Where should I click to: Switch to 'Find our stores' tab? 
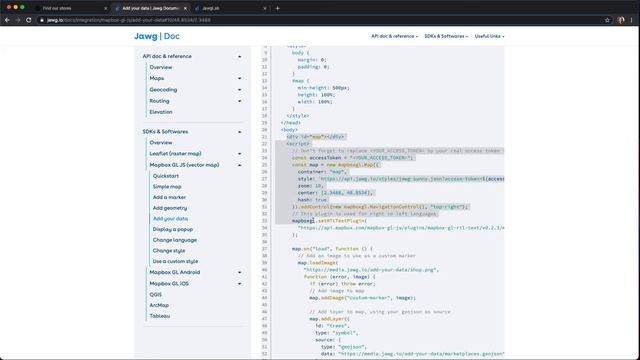click(x=69, y=8)
